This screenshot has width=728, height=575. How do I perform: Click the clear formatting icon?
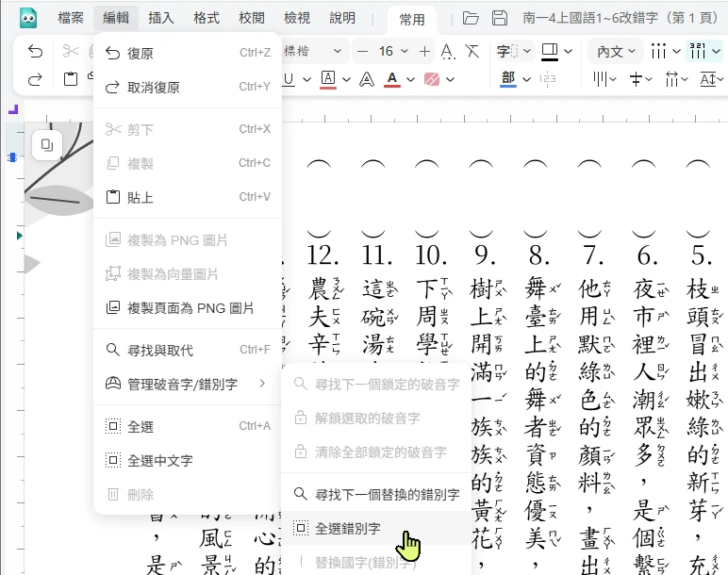(x=472, y=51)
